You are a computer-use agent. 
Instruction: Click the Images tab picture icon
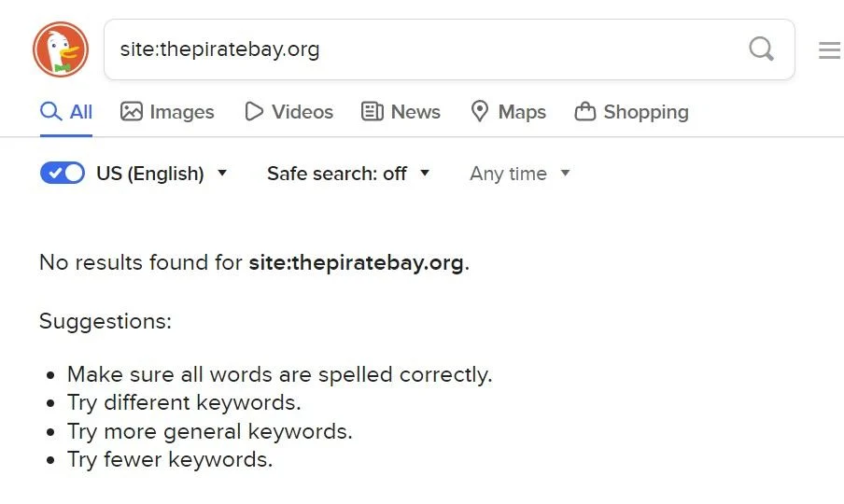132,112
